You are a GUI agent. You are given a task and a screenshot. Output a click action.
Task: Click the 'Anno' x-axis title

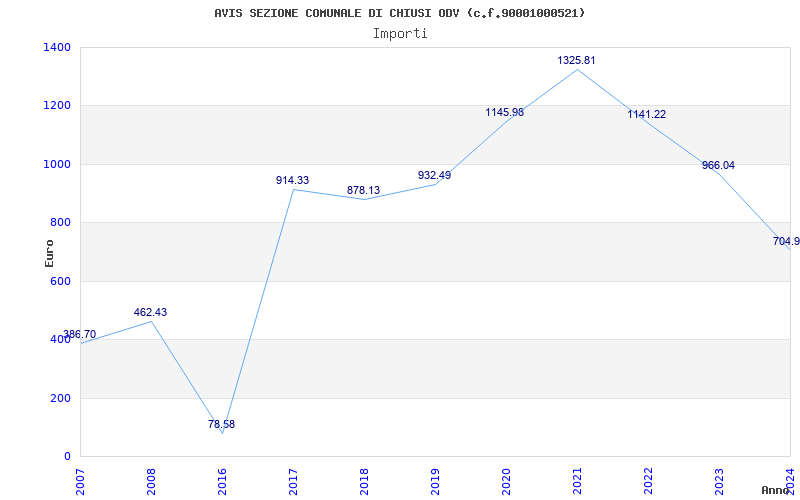tap(775, 490)
